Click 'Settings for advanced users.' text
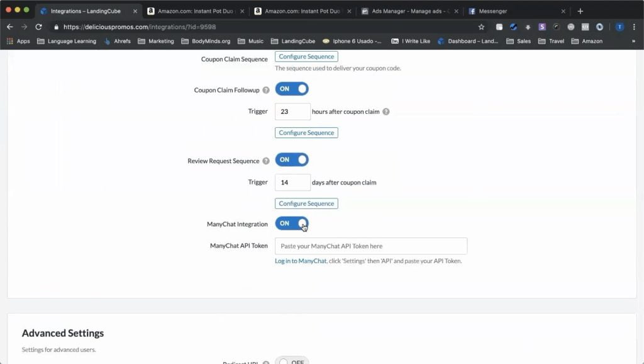644x364 pixels. (58, 350)
